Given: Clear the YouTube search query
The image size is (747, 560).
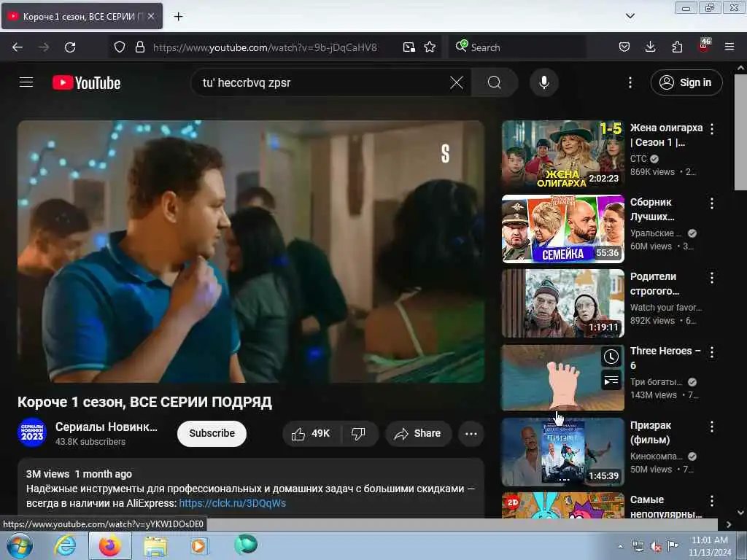Looking at the screenshot, I should tap(457, 83).
